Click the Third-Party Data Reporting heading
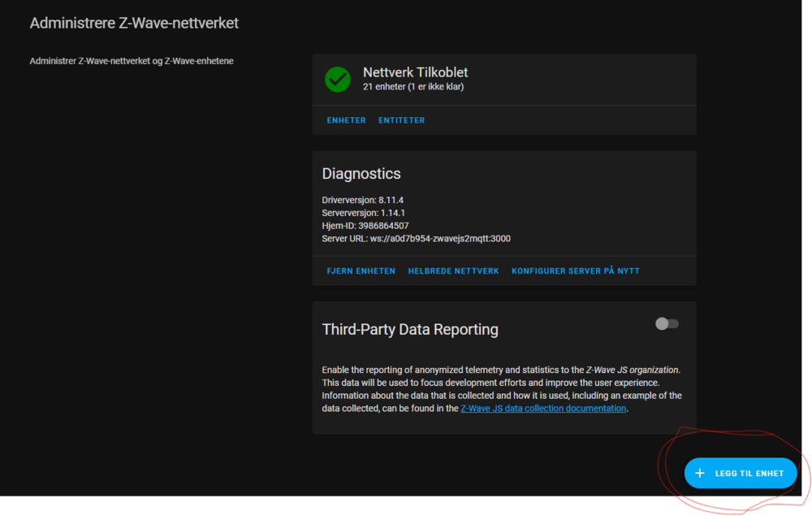Screen dimensions: 812x516 pos(410,329)
